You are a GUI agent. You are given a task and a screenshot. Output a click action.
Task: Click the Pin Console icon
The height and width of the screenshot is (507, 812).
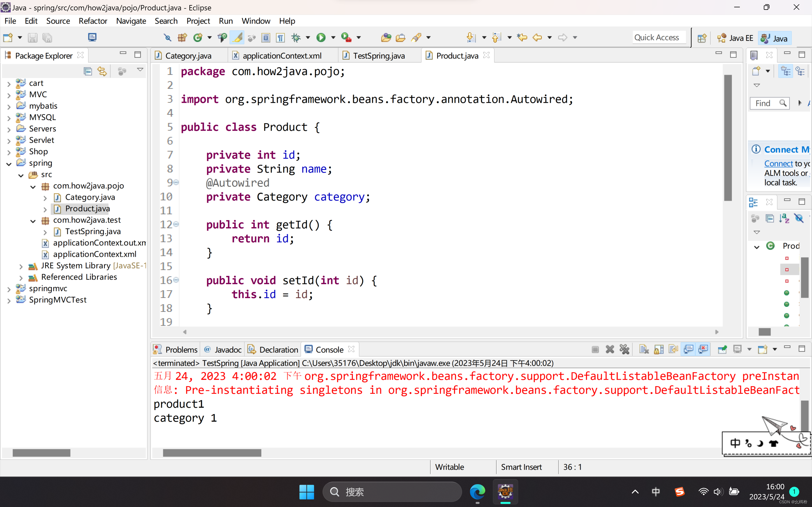[x=722, y=349]
